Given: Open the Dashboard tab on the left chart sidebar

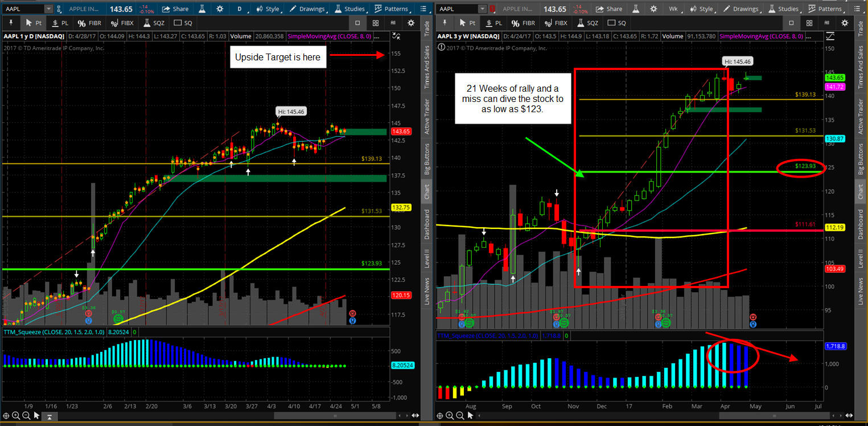Looking at the screenshot, I should click(427, 224).
